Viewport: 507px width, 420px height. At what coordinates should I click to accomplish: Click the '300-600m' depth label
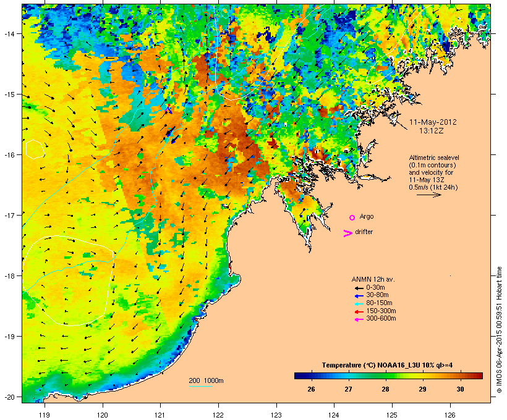point(381,319)
